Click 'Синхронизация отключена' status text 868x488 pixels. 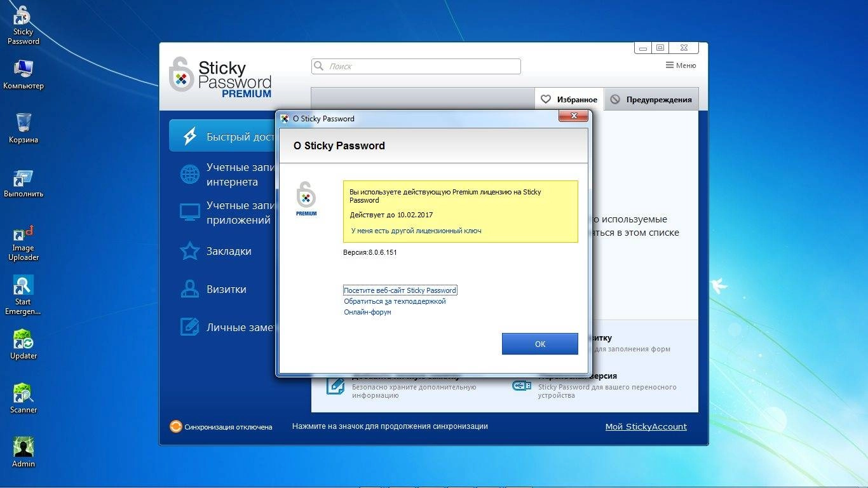[228, 427]
